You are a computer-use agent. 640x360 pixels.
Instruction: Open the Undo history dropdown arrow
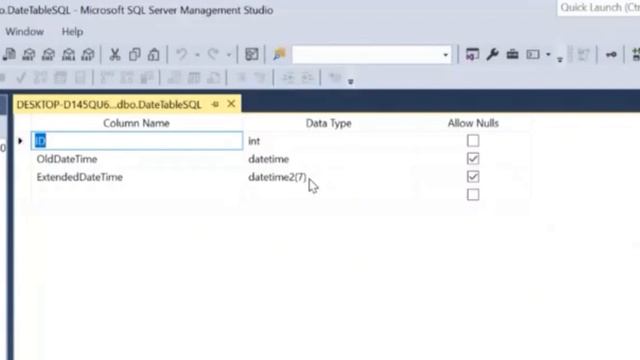tap(197, 55)
